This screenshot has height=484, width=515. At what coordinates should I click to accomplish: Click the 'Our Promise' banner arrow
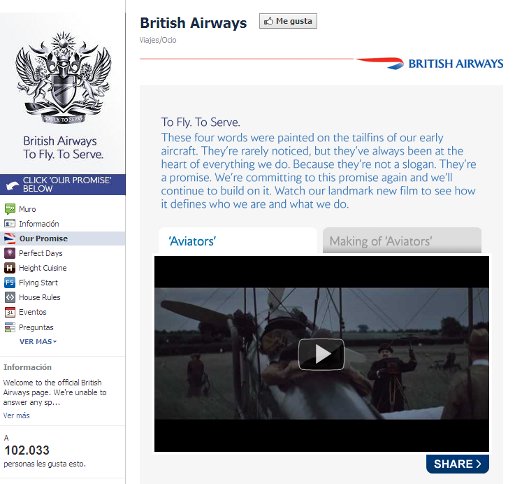pos(13,185)
